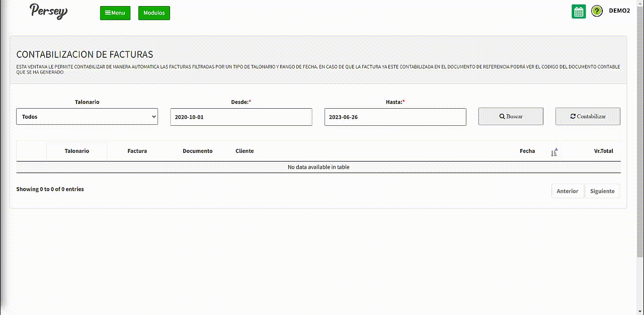This screenshot has width=644, height=315.
Task: Open the hamburger Menu button
Action: pos(115,13)
